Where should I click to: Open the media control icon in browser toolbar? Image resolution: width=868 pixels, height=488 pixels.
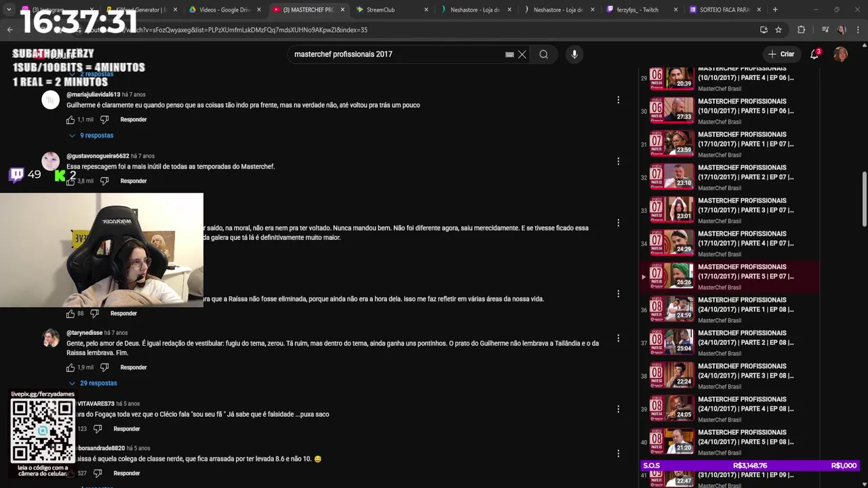(x=825, y=30)
